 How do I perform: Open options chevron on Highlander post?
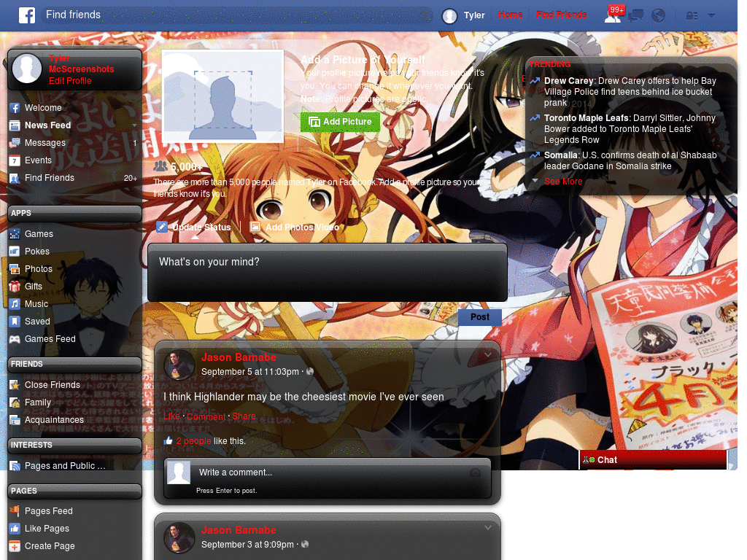click(x=488, y=355)
